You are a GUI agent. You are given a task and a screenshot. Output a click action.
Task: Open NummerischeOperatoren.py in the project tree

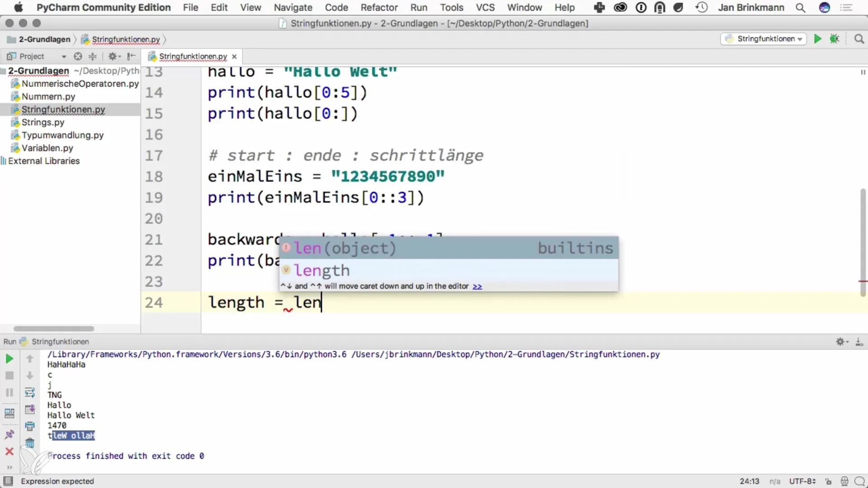click(80, 84)
